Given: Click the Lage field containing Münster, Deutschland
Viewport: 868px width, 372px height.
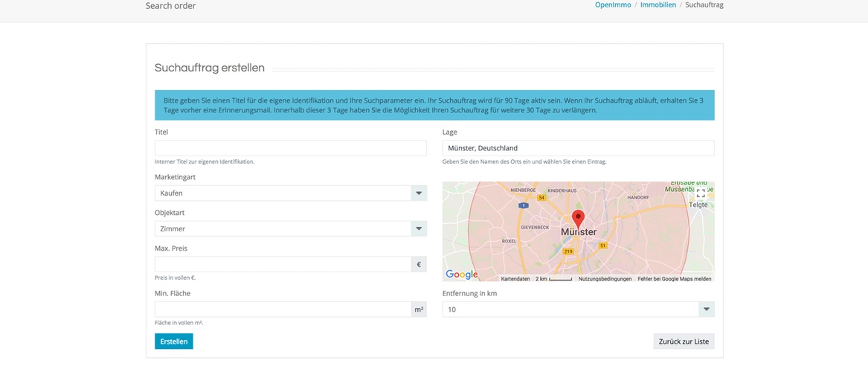Looking at the screenshot, I should 578,148.
